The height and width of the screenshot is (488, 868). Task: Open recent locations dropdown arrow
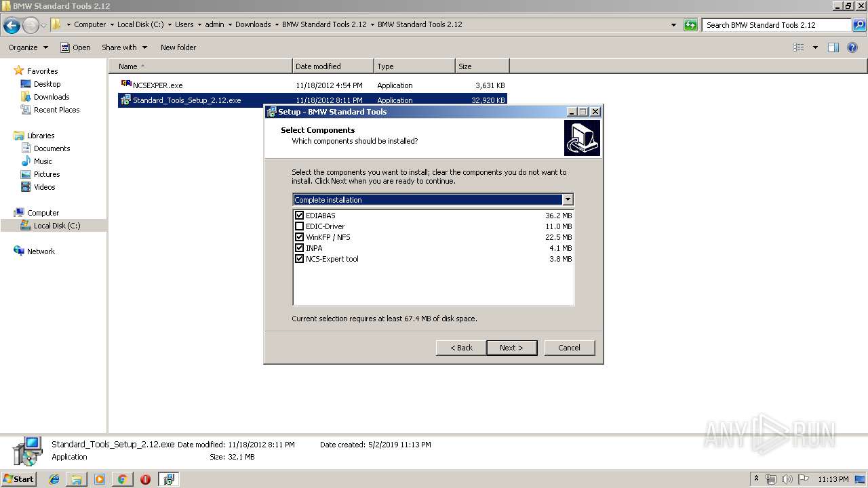[x=44, y=26]
